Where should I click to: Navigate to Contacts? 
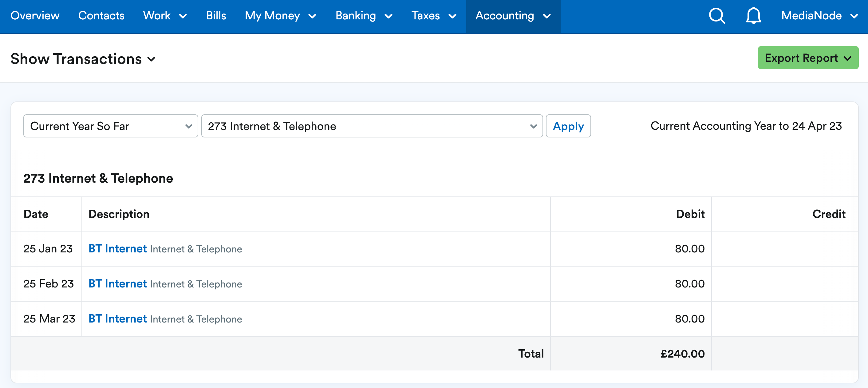pyautogui.click(x=101, y=16)
